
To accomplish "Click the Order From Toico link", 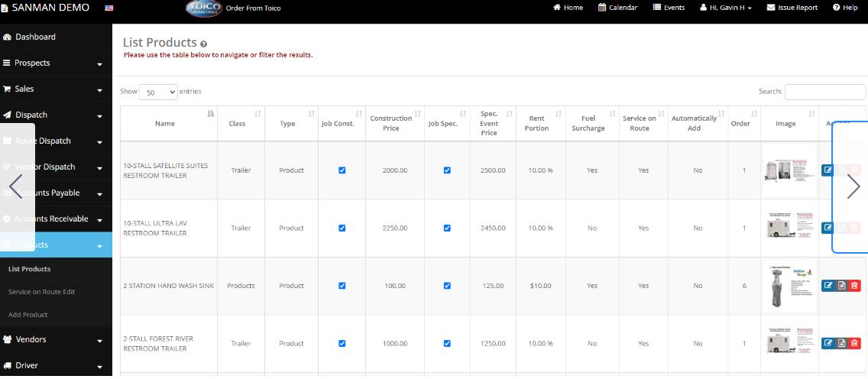I will click(253, 8).
